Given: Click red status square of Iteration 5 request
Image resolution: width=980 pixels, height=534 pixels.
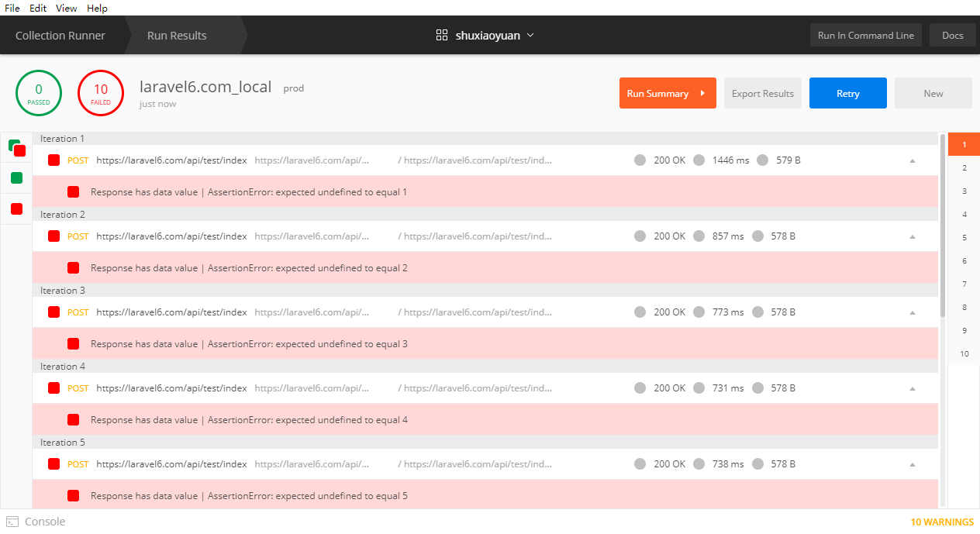Looking at the screenshot, I should (x=54, y=464).
